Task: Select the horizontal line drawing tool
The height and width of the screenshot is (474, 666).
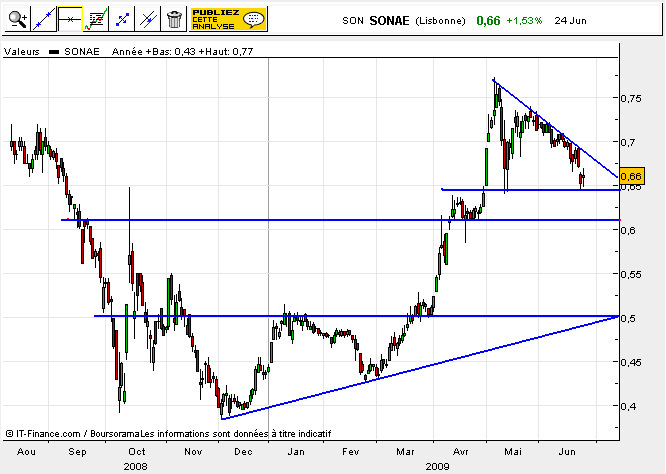Action: [x=70, y=19]
